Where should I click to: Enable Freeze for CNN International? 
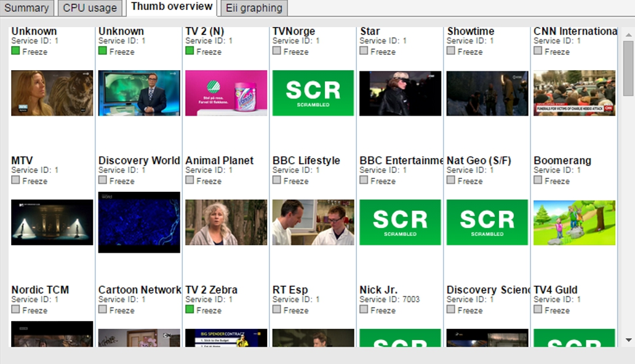click(x=538, y=50)
